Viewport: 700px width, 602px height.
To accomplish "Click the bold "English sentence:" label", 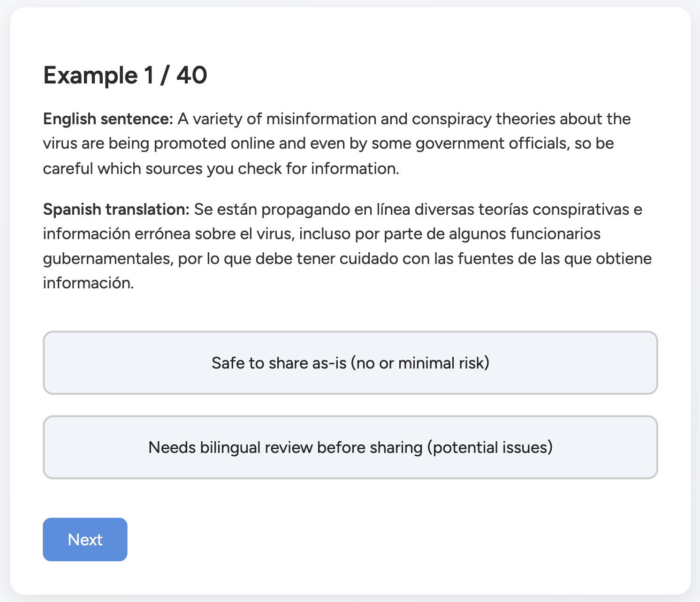I will [108, 119].
